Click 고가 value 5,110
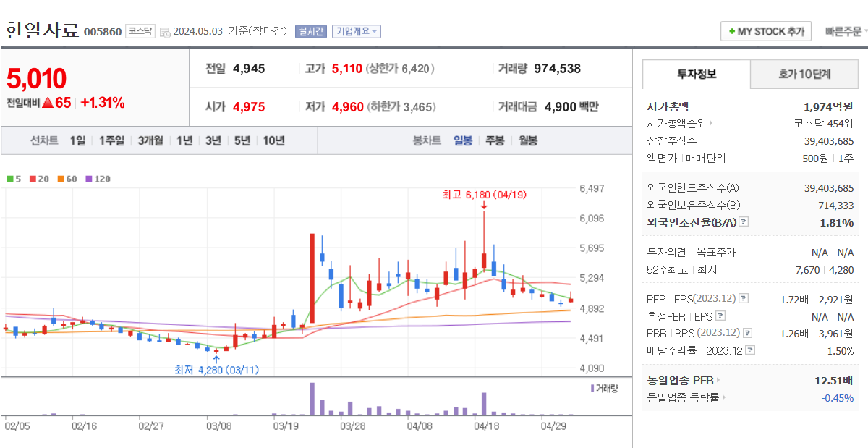868x448 pixels. click(x=346, y=69)
